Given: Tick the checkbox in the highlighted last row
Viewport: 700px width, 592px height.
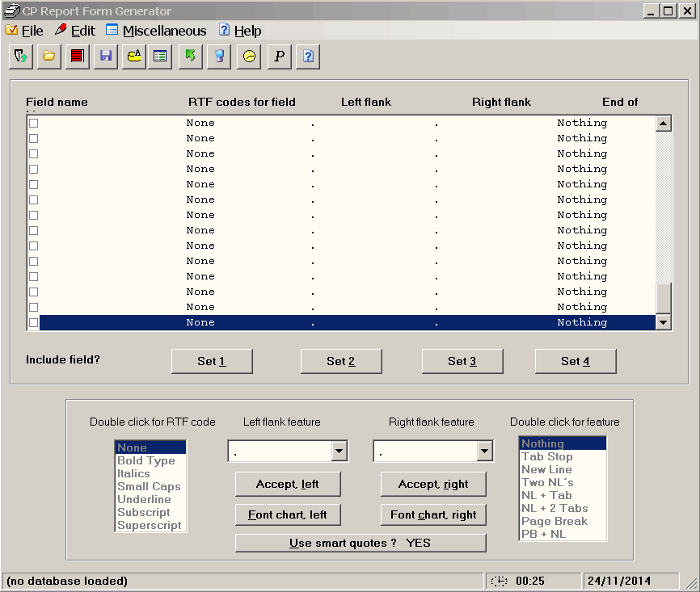Looking at the screenshot, I should coord(34,323).
